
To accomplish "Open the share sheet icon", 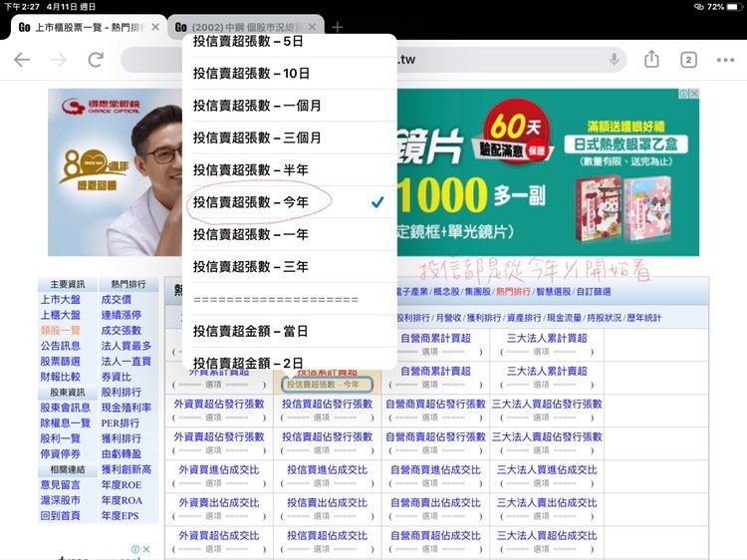I will tap(651, 59).
